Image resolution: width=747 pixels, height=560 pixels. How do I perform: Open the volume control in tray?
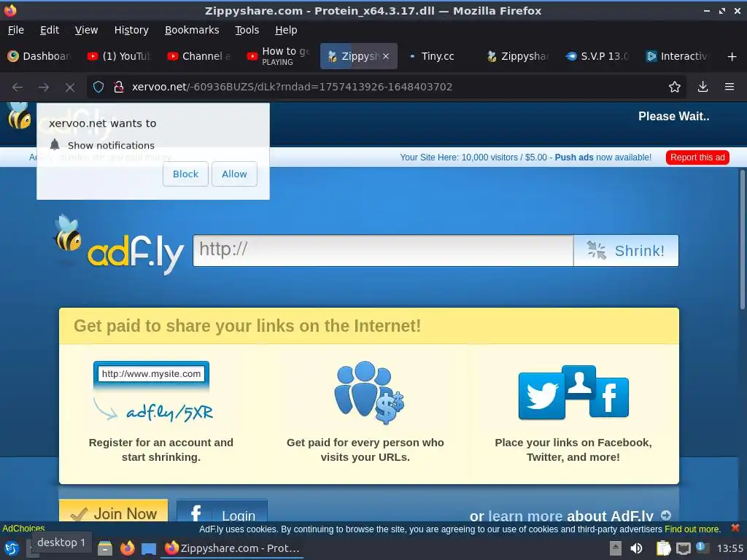636,548
